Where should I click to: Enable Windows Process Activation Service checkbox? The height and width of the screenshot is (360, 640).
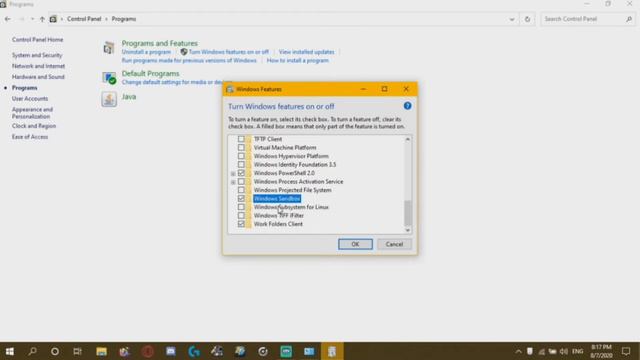(x=241, y=182)
